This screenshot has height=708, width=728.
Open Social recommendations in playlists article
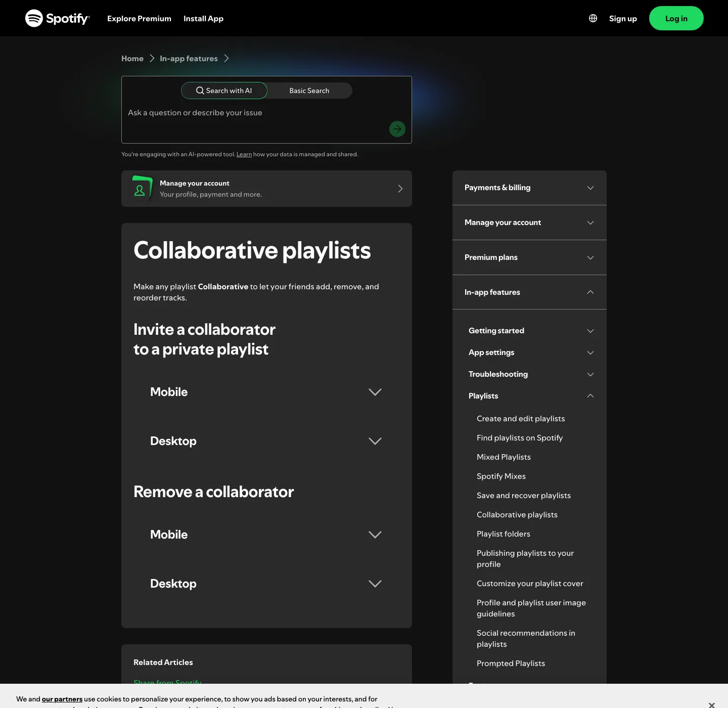pyautogui.click(x=526, y=639)
